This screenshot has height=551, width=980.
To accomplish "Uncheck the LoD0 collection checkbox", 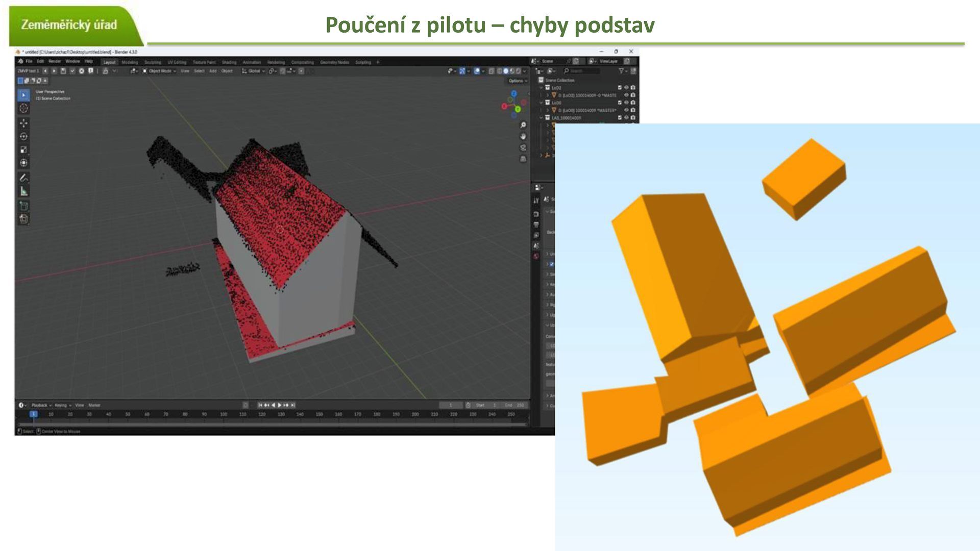I will (x=620, y=103).
